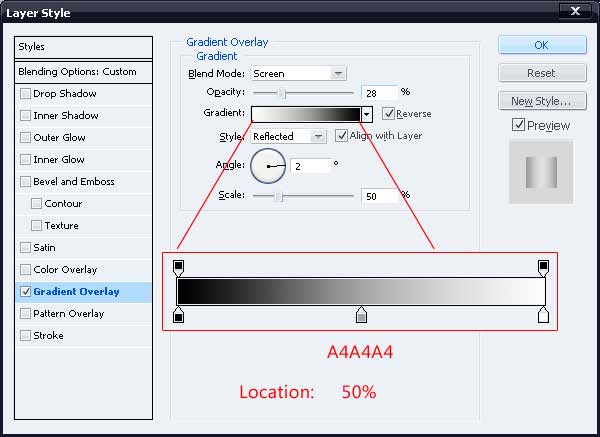
Task: Click the Scale value input field
Action: 380,196
